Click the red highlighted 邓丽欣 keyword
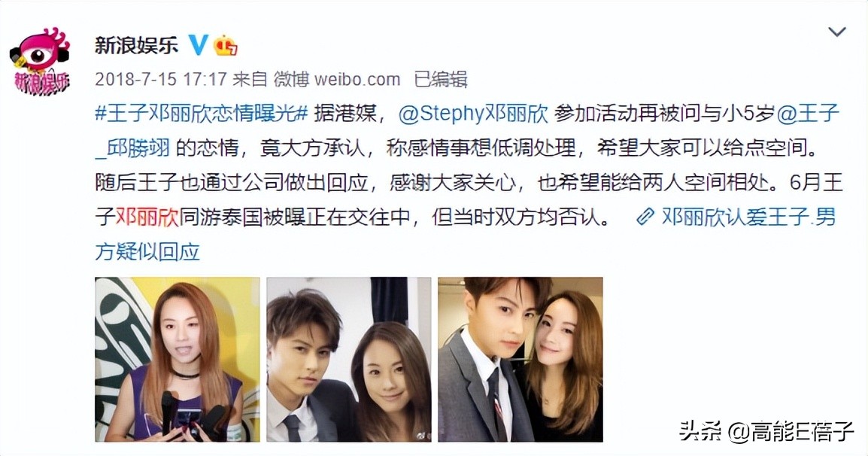 [147, 217]
